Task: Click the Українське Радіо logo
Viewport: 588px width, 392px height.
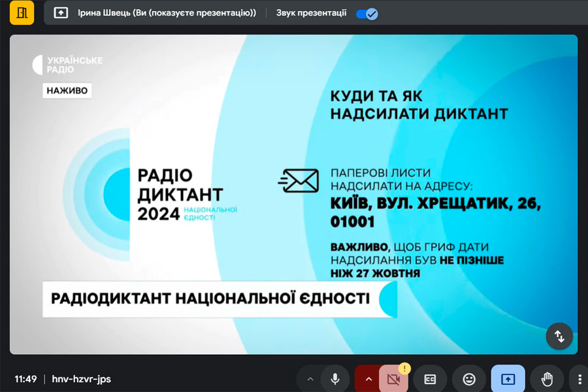Action: pyautogui.click(x=67, y=65)
